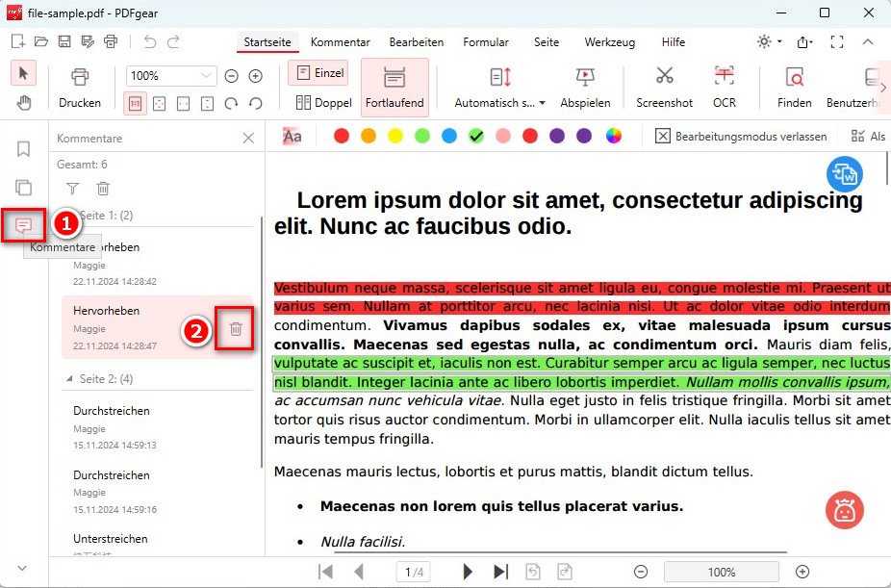Check Bearbeitungsmodus verlassen
891x588 pixels.
coord(662,136)
